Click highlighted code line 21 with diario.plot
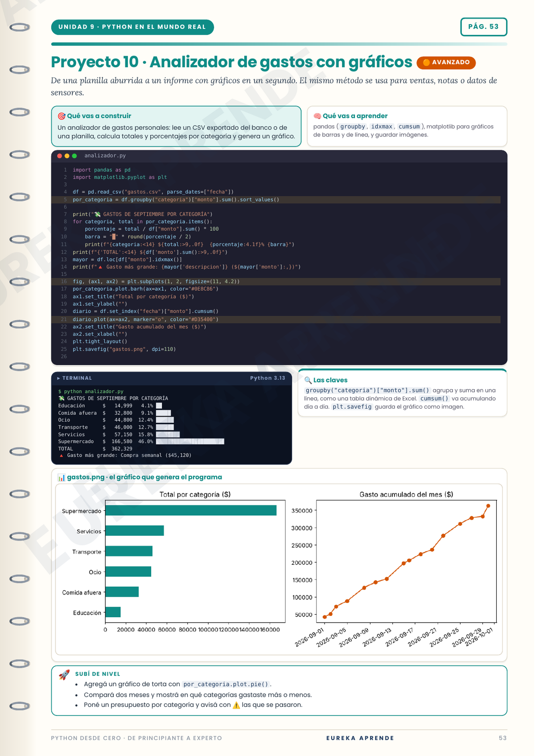This screenshot has width=535, height=756. [x=276, y=319]
